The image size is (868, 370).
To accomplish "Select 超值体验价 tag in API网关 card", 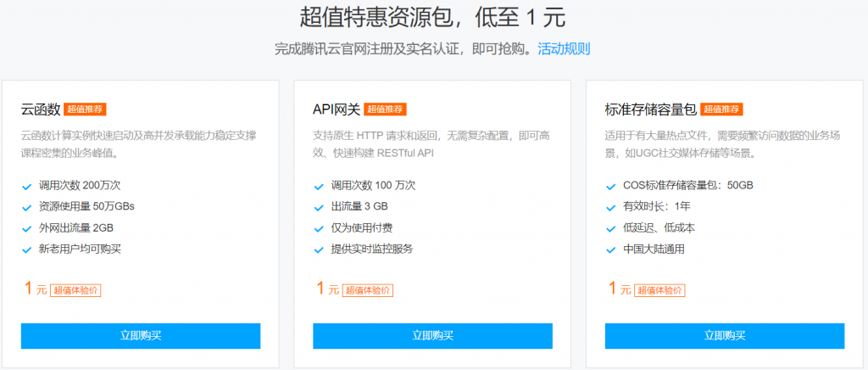I will (x=368, y=290).
